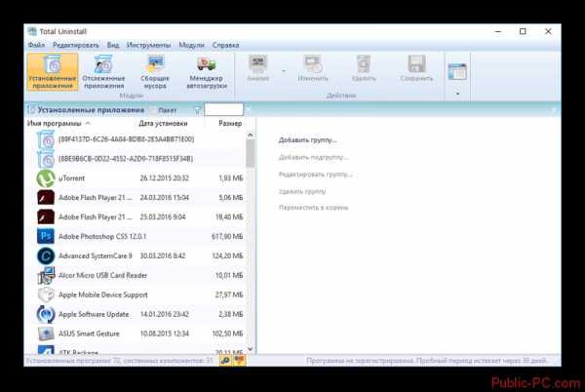Viewport: 585px width, 392px height.
Task: Click the Анализ action icon
Action: click(257, 64)
